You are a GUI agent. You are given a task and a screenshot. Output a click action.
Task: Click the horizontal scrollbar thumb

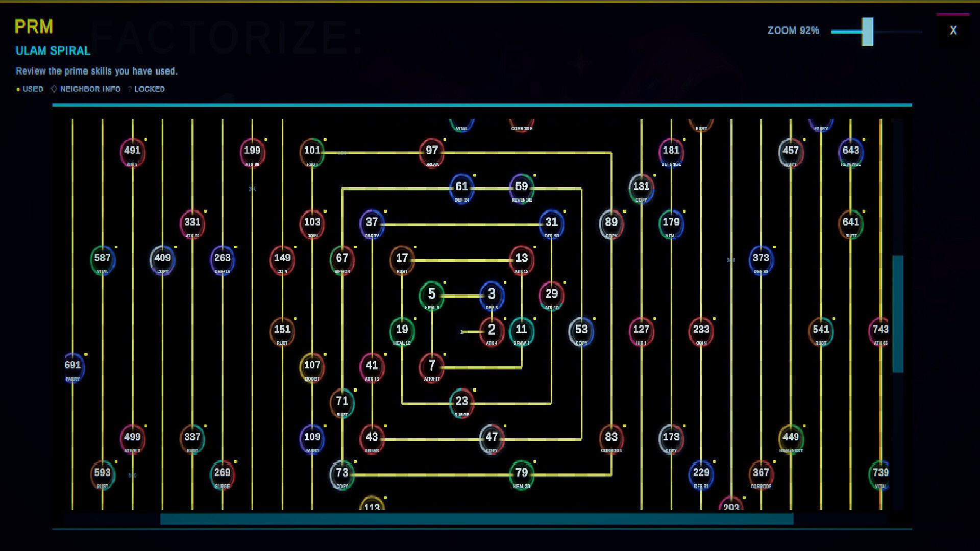477,519
